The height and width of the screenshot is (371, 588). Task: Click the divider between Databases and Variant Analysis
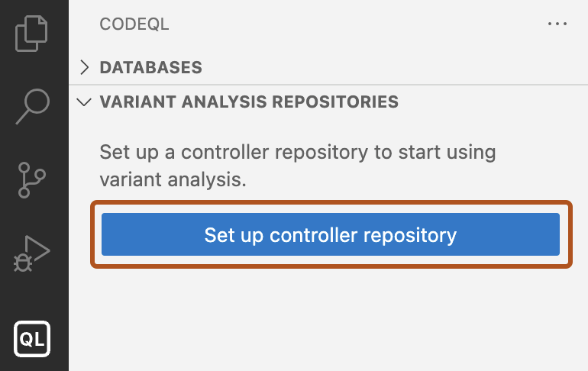pos(328,84)
